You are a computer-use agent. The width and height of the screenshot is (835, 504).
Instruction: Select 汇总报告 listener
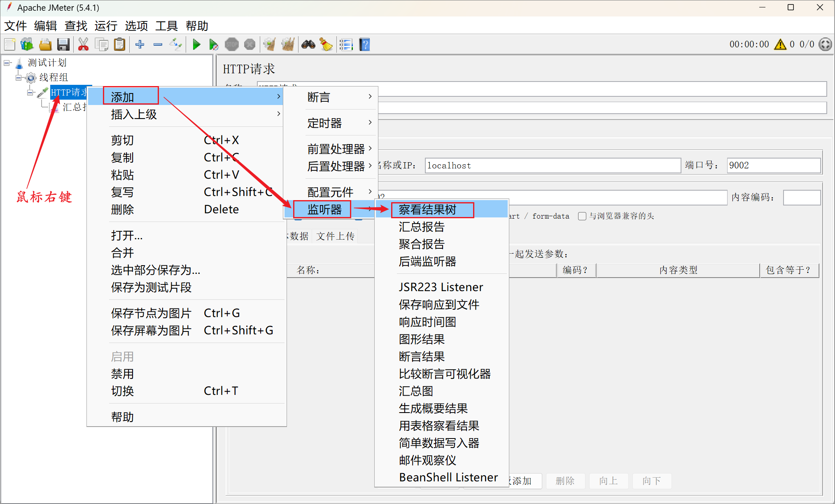pyautogui.click(x=441, y=227)
